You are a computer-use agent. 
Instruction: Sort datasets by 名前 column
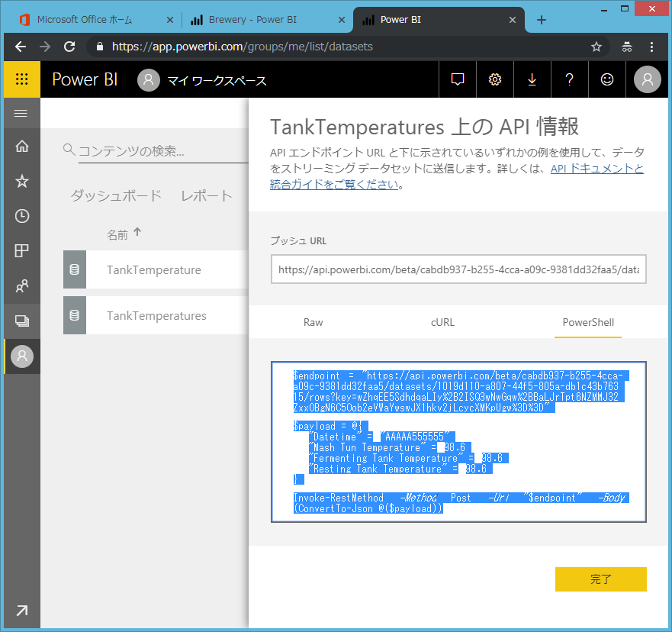[124, 234]
